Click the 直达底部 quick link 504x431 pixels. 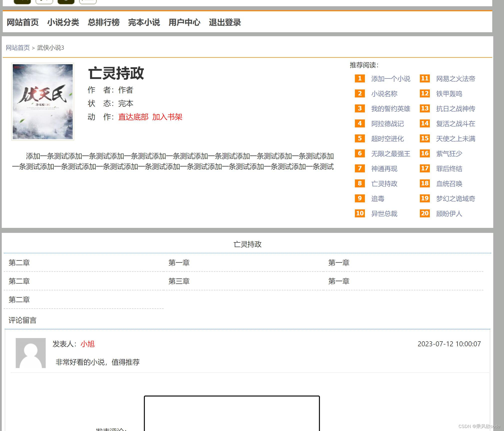[133, 117]
